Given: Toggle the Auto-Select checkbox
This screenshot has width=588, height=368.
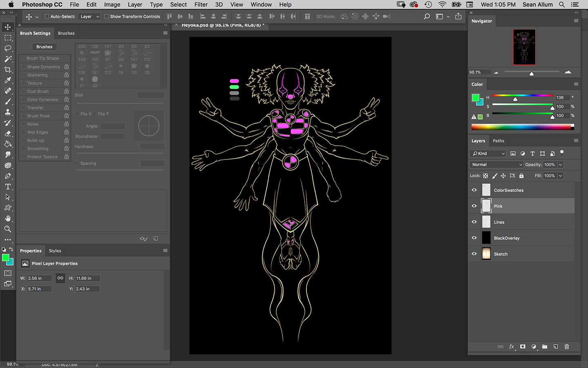Looking at the screenshot, I should point(47,16).
